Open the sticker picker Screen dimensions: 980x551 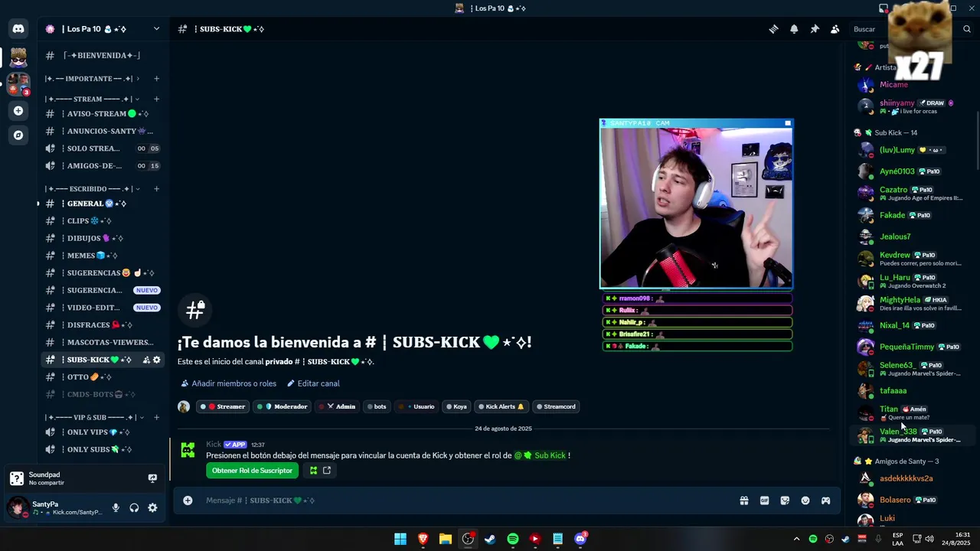click(x=785, y=500)
